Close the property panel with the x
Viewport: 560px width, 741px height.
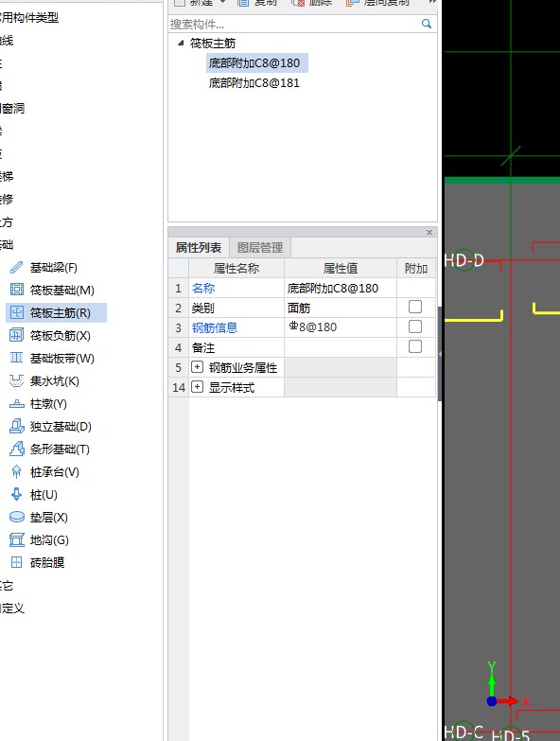429,232
